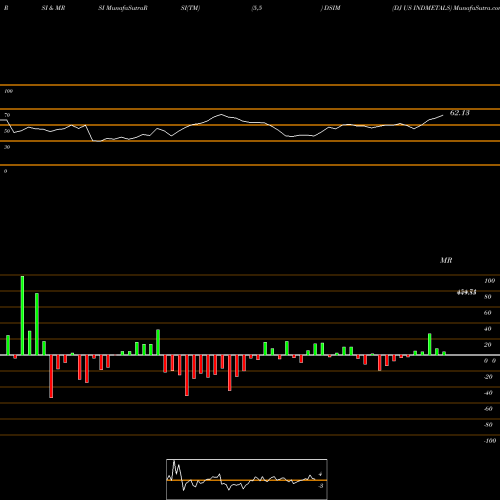Click the end of the RSI line

tap(443, 115)
